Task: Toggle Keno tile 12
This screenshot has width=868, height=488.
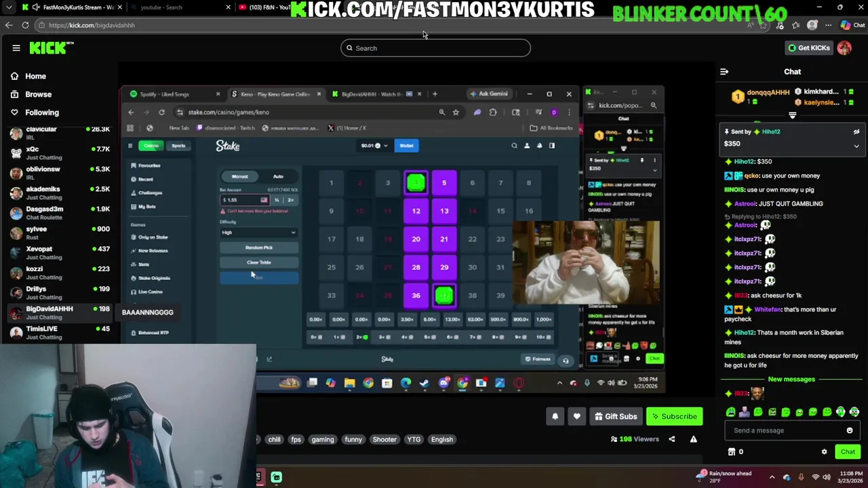Action: tap(416, 211)
